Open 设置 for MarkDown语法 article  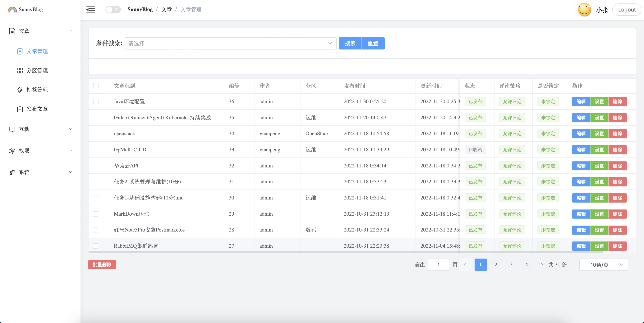599,214
